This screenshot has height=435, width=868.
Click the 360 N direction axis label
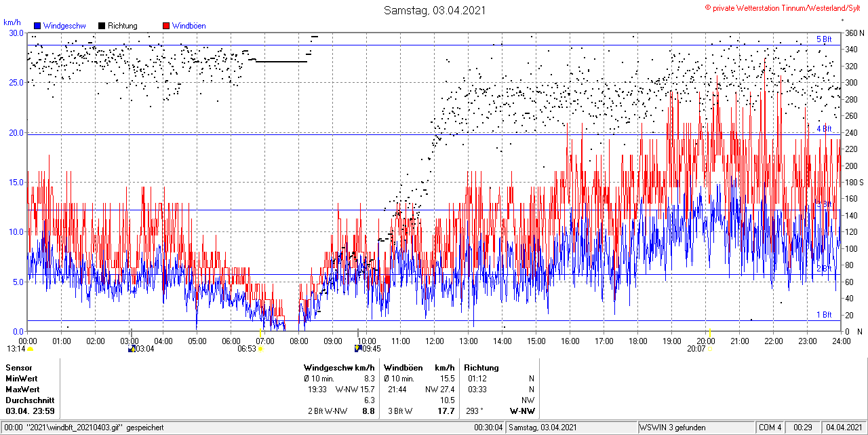pyautogui.click(x=854, y=33)
